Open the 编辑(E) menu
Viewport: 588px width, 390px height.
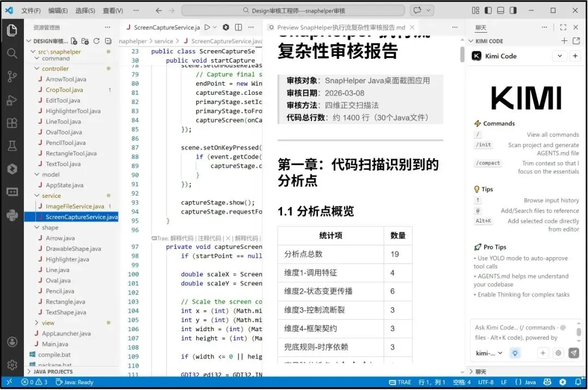58,10
